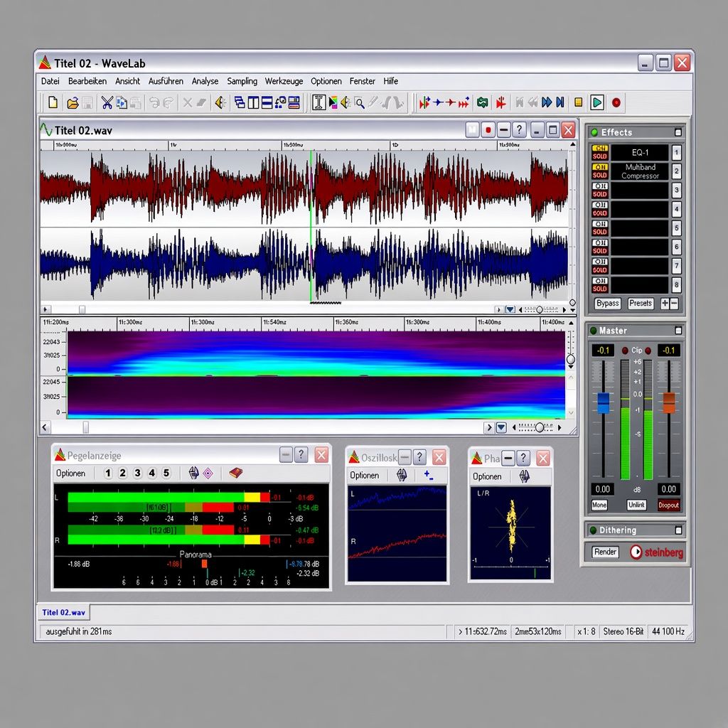
Task: Open the dropdown arrow below the waveform view
Action: [510, 310]
